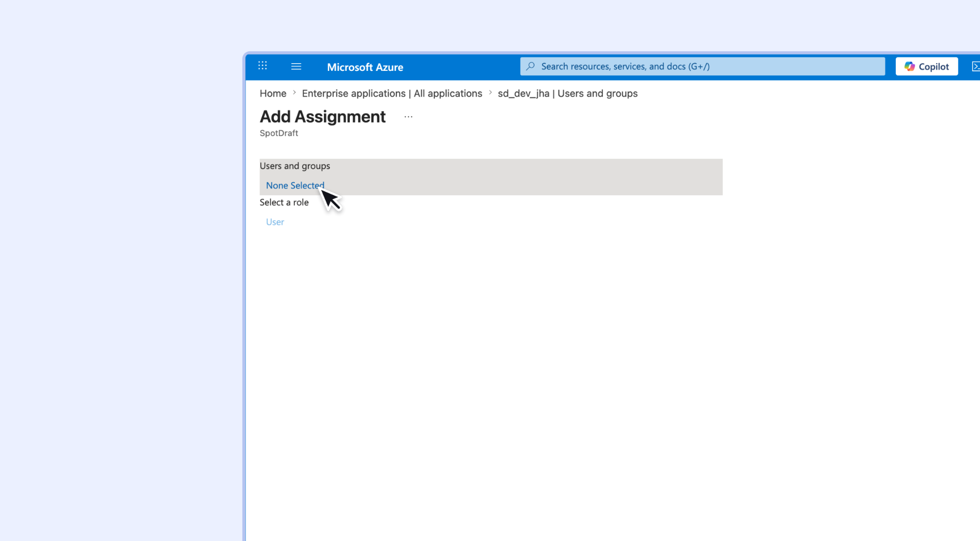The width and height of the screenshot is (980, 541).
Task: Open the Cloud Shell icon
Action: [x=976, y=67]
